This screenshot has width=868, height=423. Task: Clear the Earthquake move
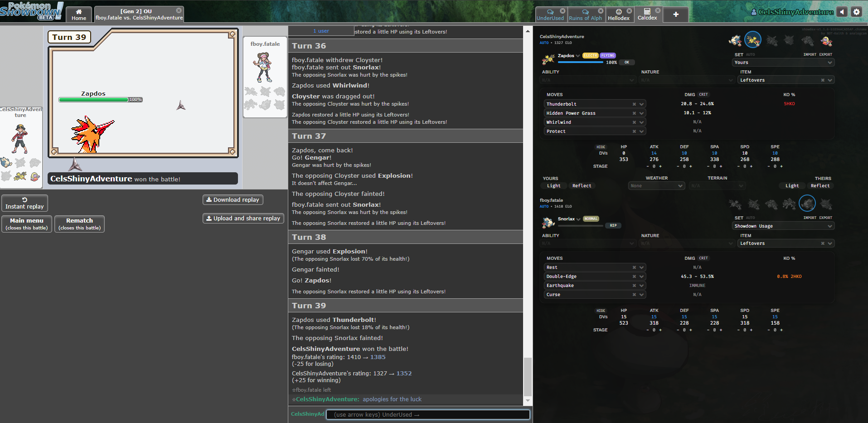pyautogui.click(x=634, y=286)
